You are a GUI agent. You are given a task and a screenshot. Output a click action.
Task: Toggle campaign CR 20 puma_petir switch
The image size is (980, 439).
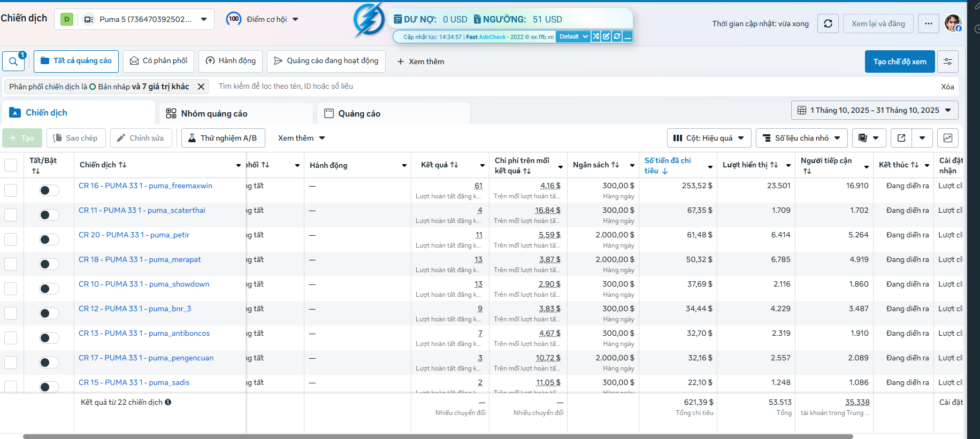(49, 240)
